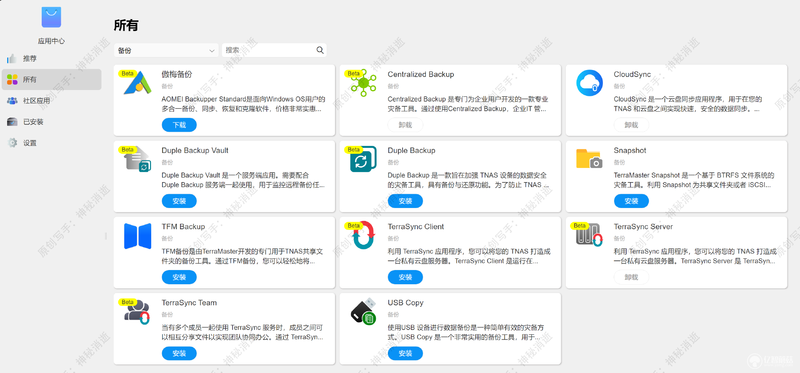Viewport: 800px width, 373px height.
Task: Click the TFM Backup title text
Action: pyautogui.click(x=183, y=227)
